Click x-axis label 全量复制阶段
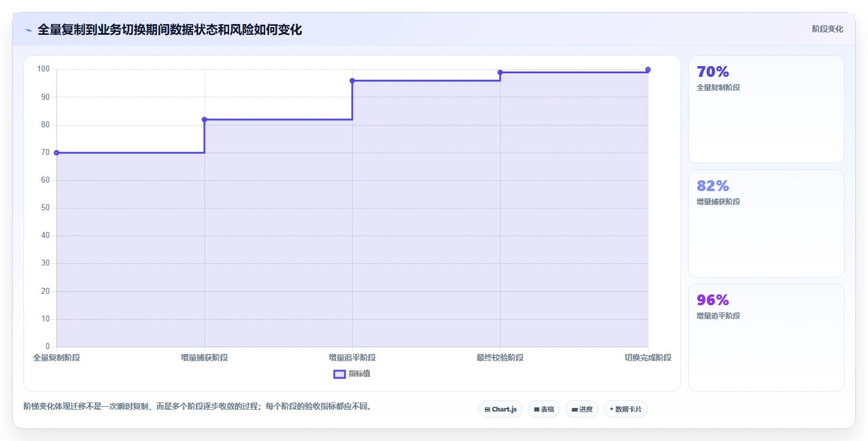The image size is (868, 441). click(x=57, y=358)
